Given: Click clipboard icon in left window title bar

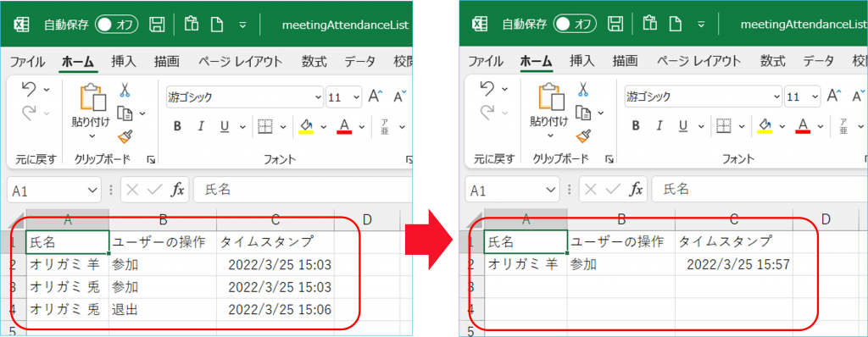Looking at the screenshot, I should click(x=192, y=24).
